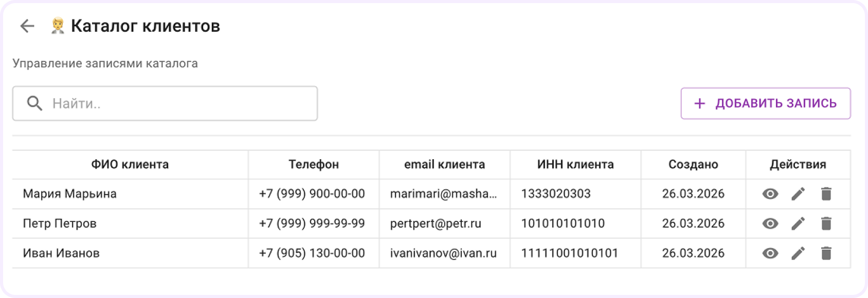Delete Иван Иванов record with trash icon
Screen dimensions: 868x298
826,253
